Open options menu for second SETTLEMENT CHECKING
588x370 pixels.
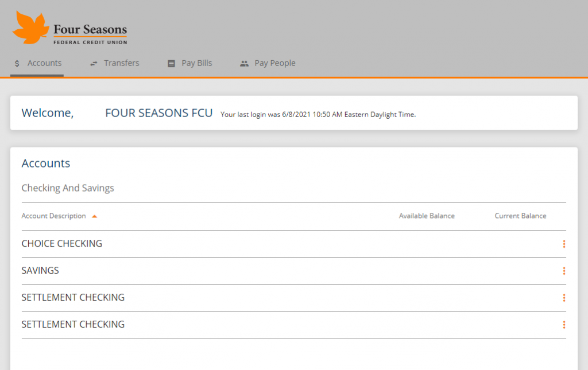pyautogui.click(x=563, y=325)
